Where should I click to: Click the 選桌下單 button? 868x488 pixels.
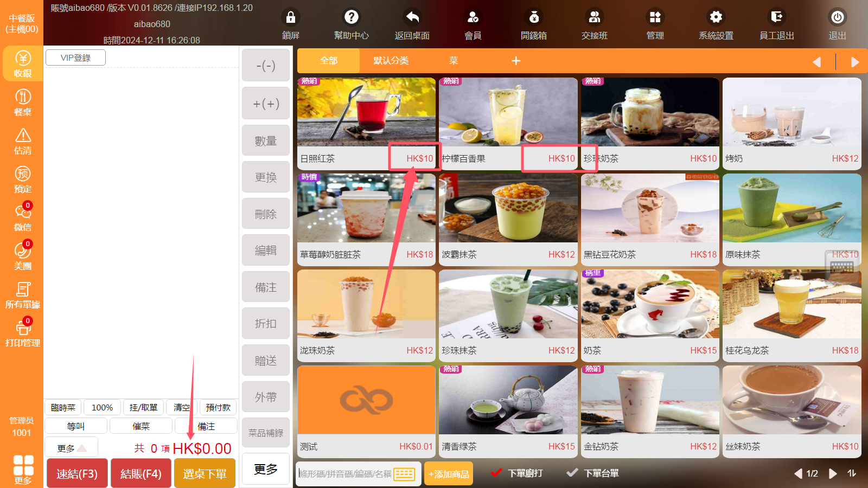tap(205, 473)
